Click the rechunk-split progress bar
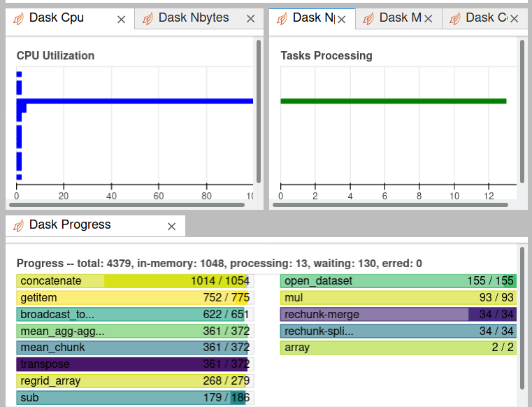 tap(398, 331)
